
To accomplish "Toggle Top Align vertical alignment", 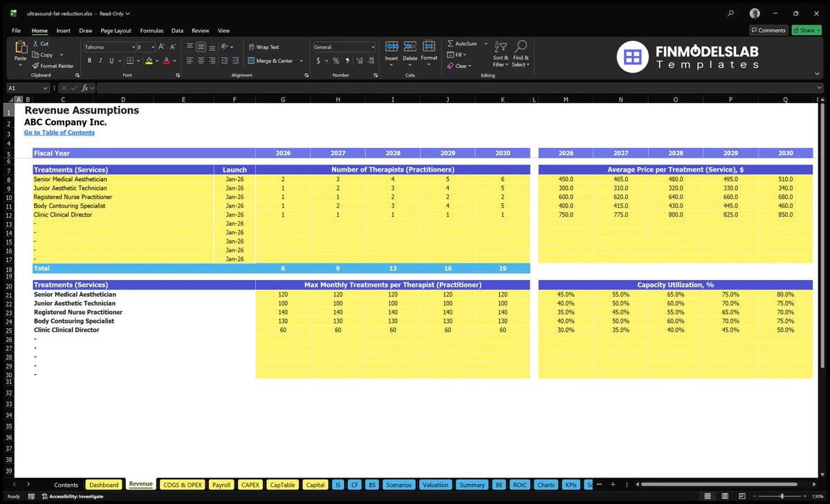I will coord(190,47).
